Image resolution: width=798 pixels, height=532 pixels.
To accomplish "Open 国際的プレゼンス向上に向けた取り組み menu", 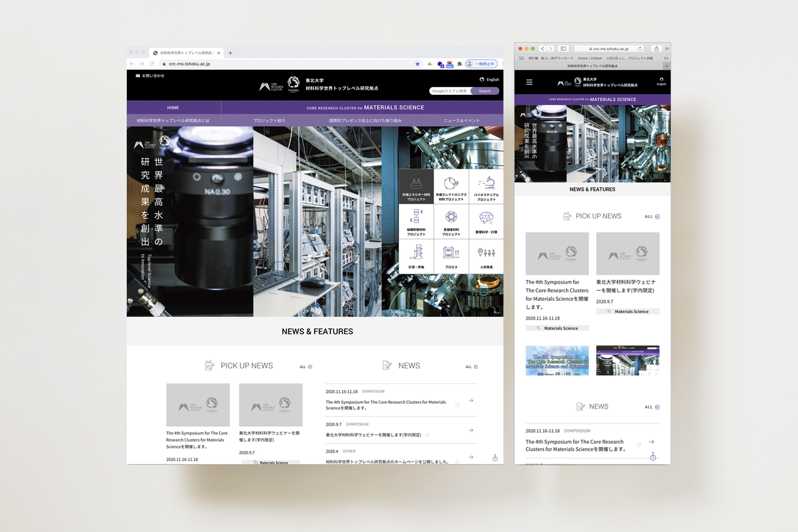I will click(365, 121).
